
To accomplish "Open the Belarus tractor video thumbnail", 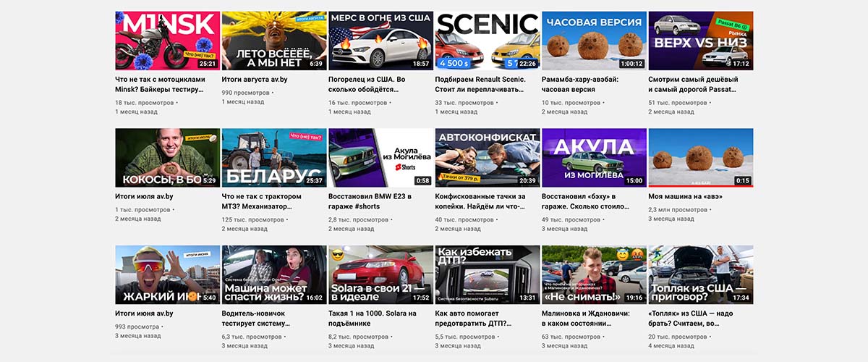I will click(x=274, y=158).
